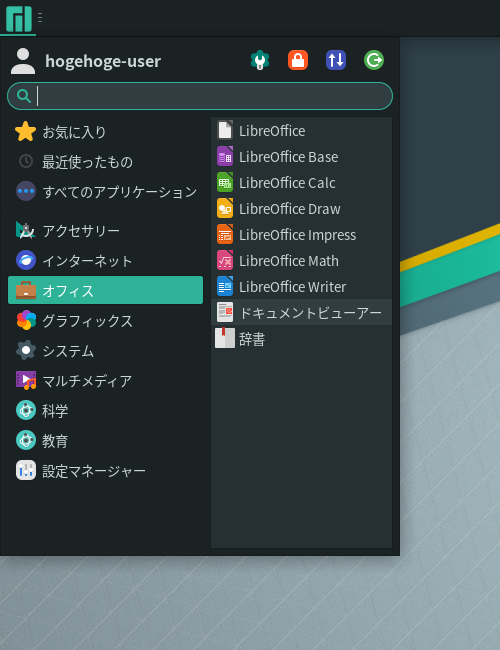Lock the screen with orange padlock icon
This screenshot has width=500, height=650.
point(298,60)
